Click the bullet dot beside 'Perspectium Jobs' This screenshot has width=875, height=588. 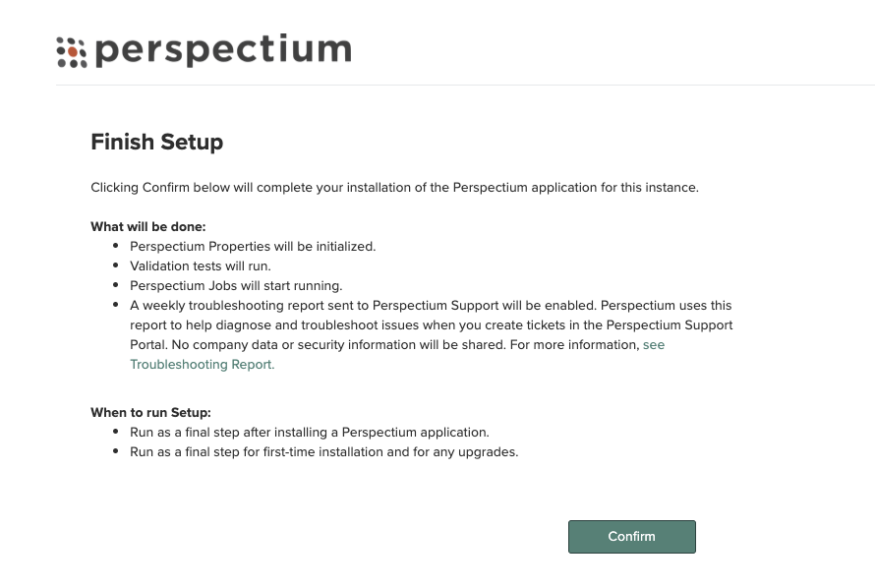pos(115,284)
